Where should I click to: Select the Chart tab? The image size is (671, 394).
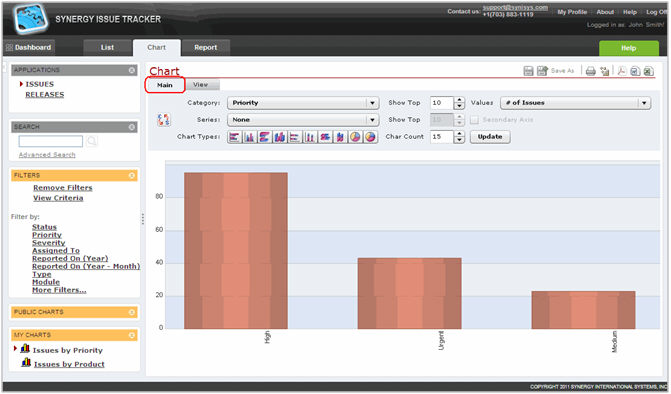157,47
